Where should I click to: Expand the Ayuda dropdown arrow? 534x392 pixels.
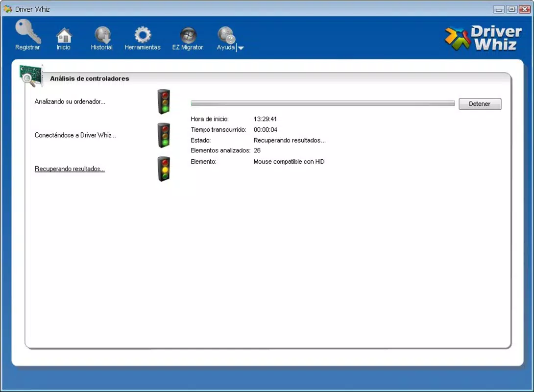pyautogui.click(x=241, y=48)
